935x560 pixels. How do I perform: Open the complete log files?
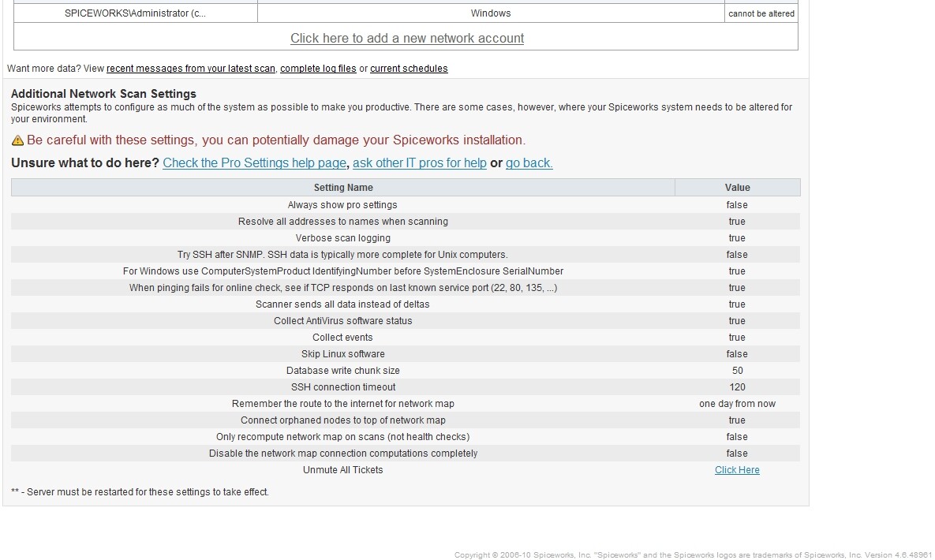318,69
